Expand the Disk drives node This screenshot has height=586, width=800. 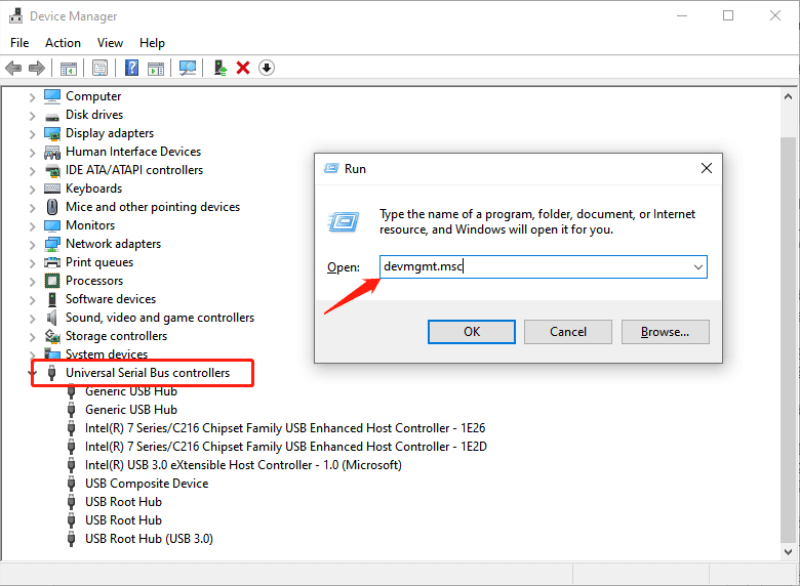click(x=32, y=116)
